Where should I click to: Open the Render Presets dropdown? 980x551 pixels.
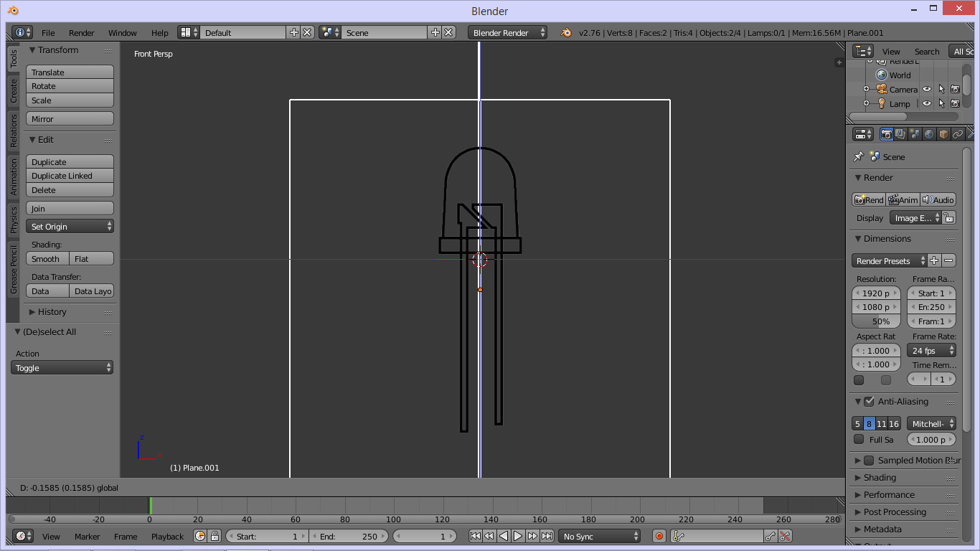(890, 260)
